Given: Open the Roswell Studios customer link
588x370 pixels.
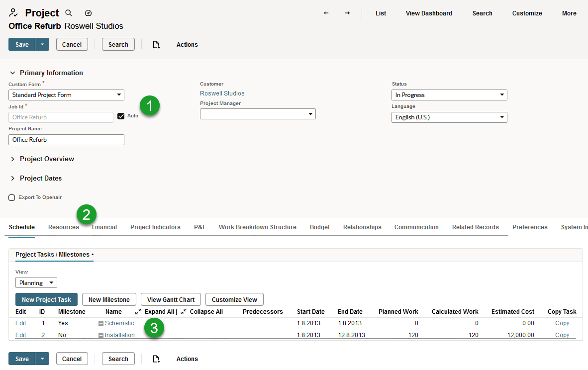Looking at the screenshot, I should tap(222, 93).
